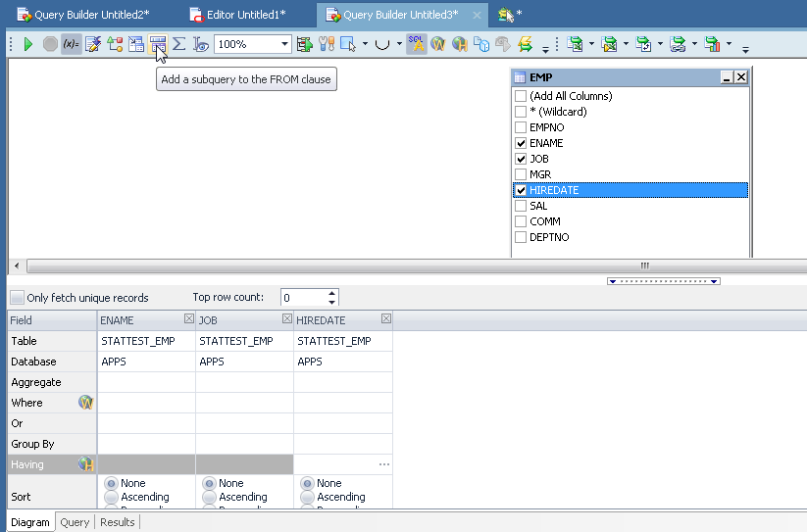Enable Only fetch unique records checkbox

pyautogui.click(x=17, y=298)
